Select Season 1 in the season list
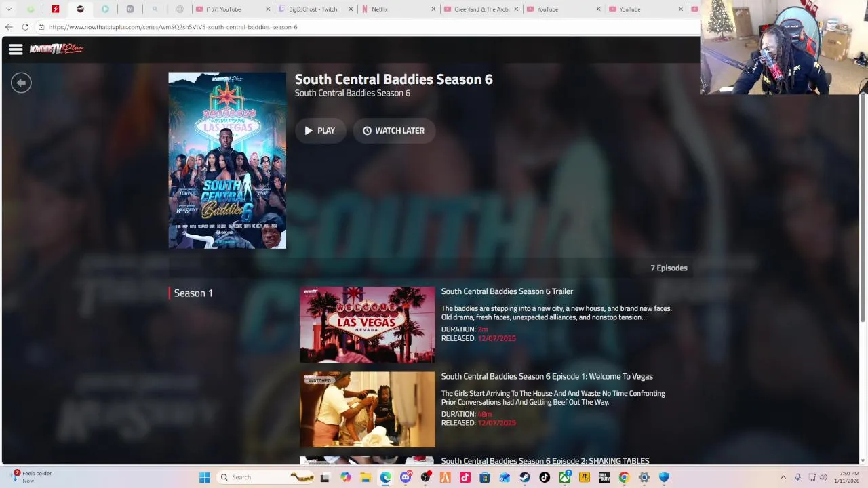868x488 pixels. (193, 293)
